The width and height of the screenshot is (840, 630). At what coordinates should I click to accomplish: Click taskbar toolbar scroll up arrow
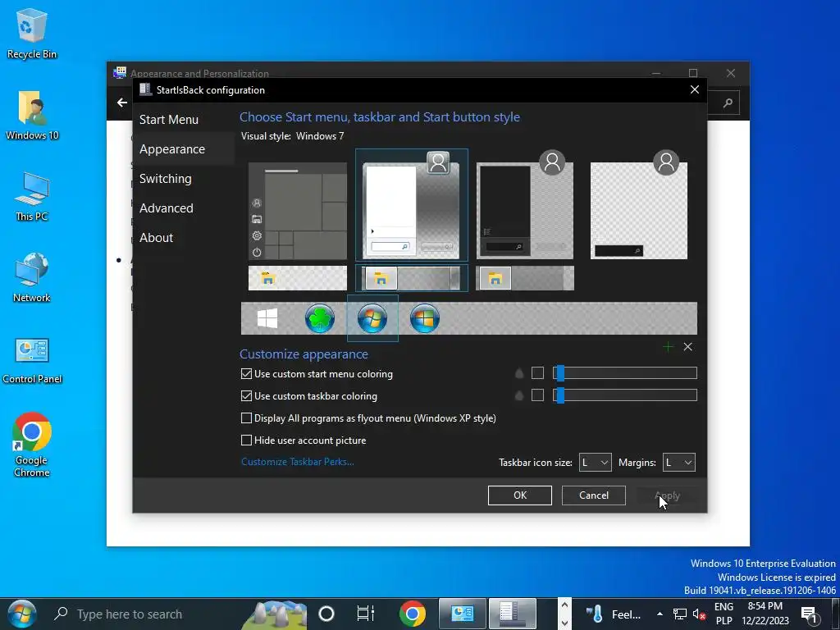564,605
